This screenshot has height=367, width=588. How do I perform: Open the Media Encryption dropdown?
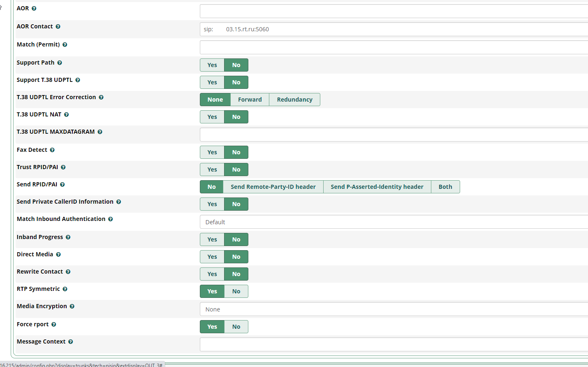[394, 309]
